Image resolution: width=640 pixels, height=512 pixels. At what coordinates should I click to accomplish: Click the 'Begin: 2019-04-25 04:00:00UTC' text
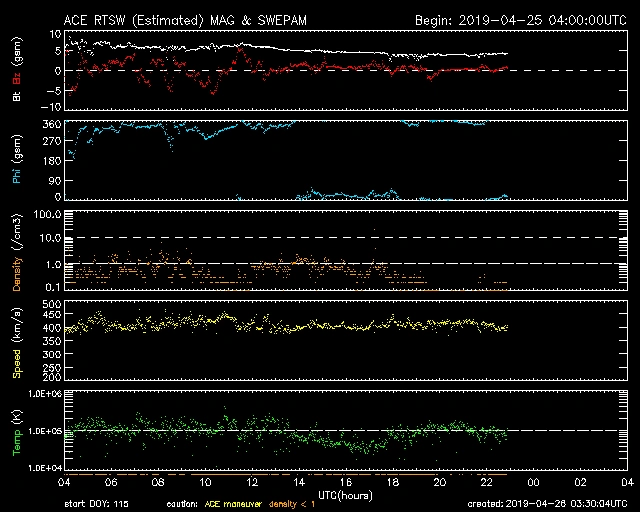[x=521, y=20]
